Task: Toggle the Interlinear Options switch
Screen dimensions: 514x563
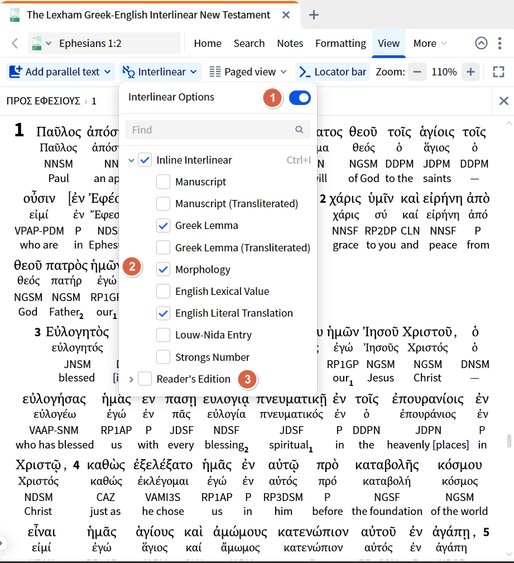Action: tap(300, 98)
